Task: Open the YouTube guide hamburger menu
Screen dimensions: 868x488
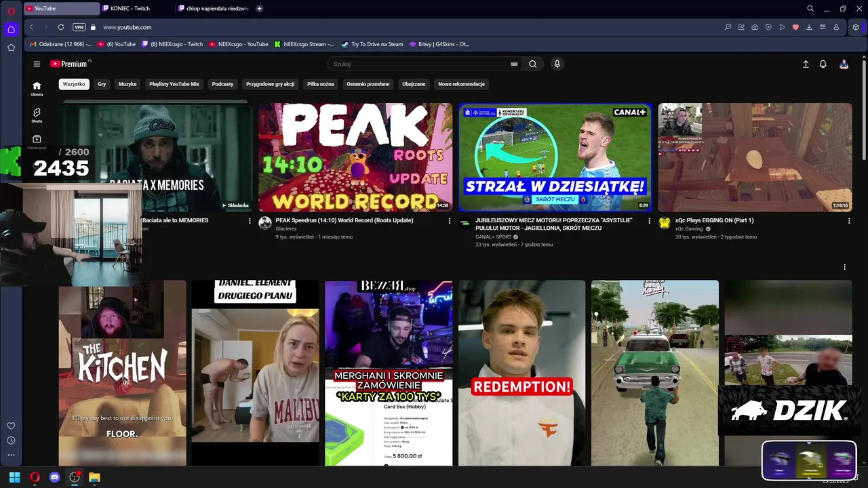Action: (x=37, y=64)
